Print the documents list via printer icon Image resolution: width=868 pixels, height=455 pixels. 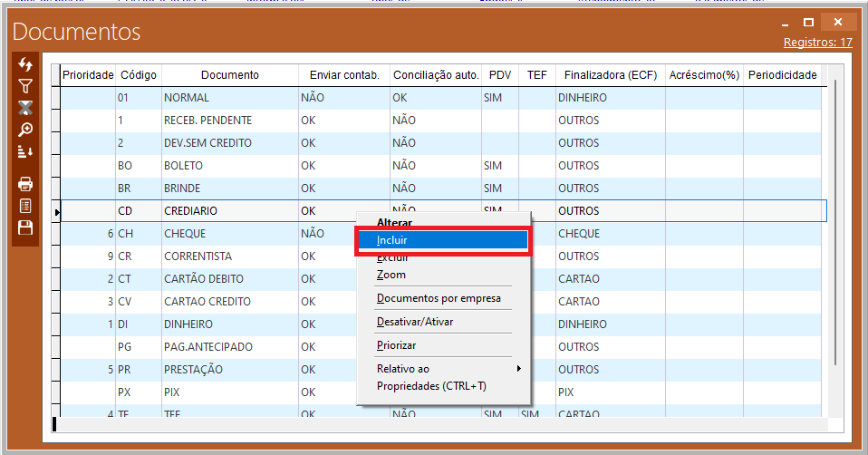point(25,184)
